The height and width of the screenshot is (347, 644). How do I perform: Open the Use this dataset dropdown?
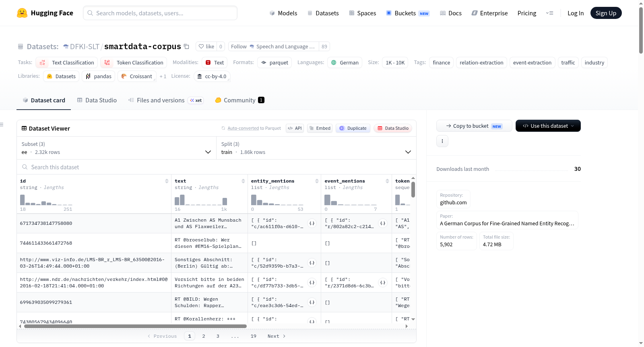point(548,126)
